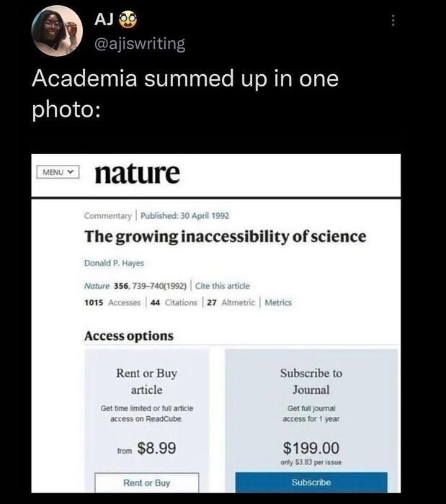Select the Subscribe to Journal option card
Screen dimensions: 446x504
[x=311, y=403]
